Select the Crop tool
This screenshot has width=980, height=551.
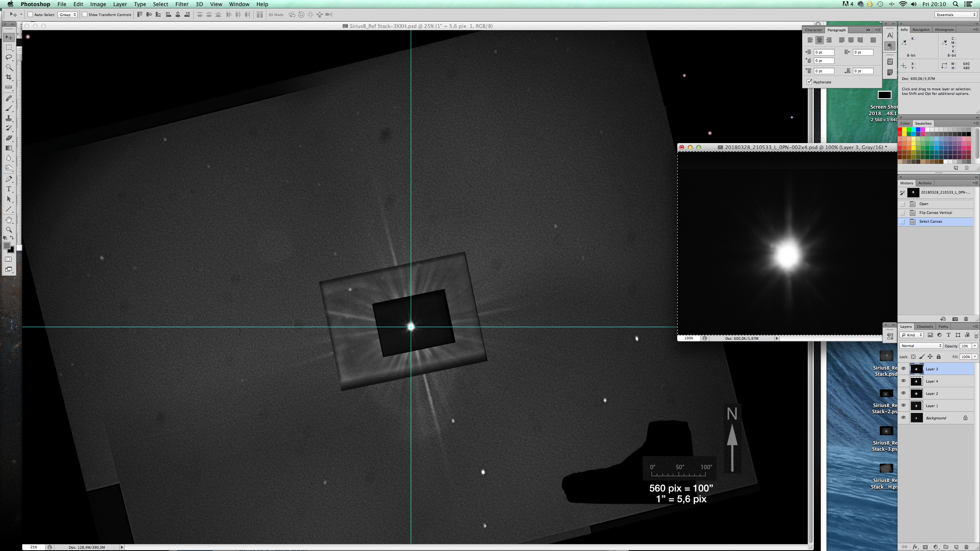tap(9, 77)
